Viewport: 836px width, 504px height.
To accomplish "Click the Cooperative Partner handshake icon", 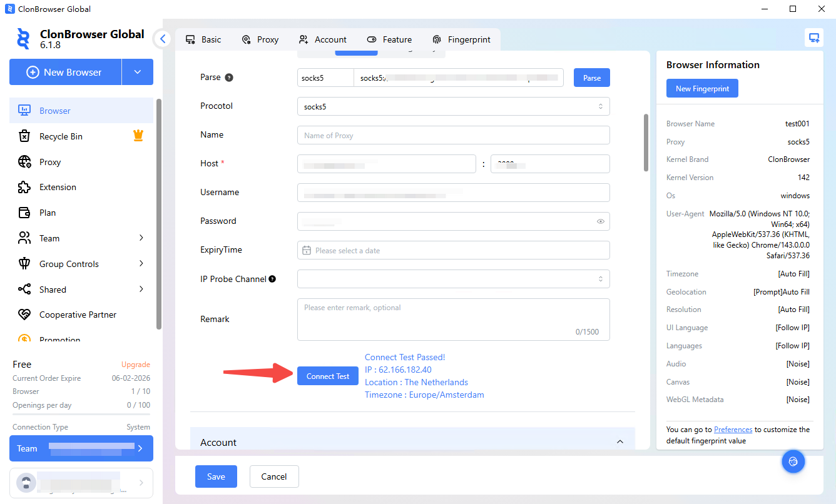I will [24, 315].
